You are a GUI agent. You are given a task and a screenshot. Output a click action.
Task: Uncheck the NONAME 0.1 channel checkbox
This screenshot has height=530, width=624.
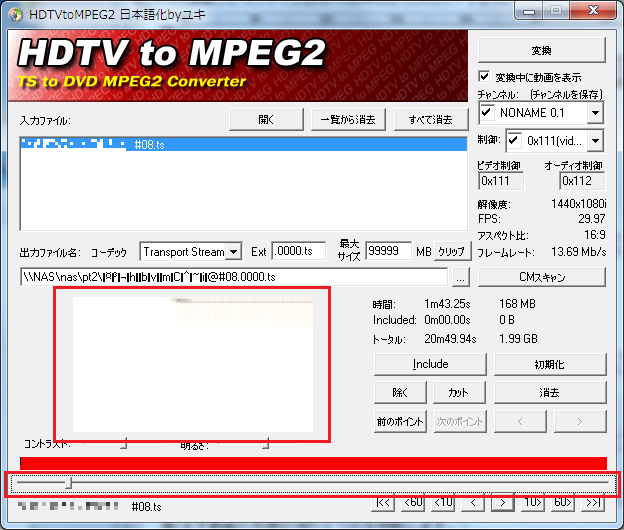pos(488,112)
